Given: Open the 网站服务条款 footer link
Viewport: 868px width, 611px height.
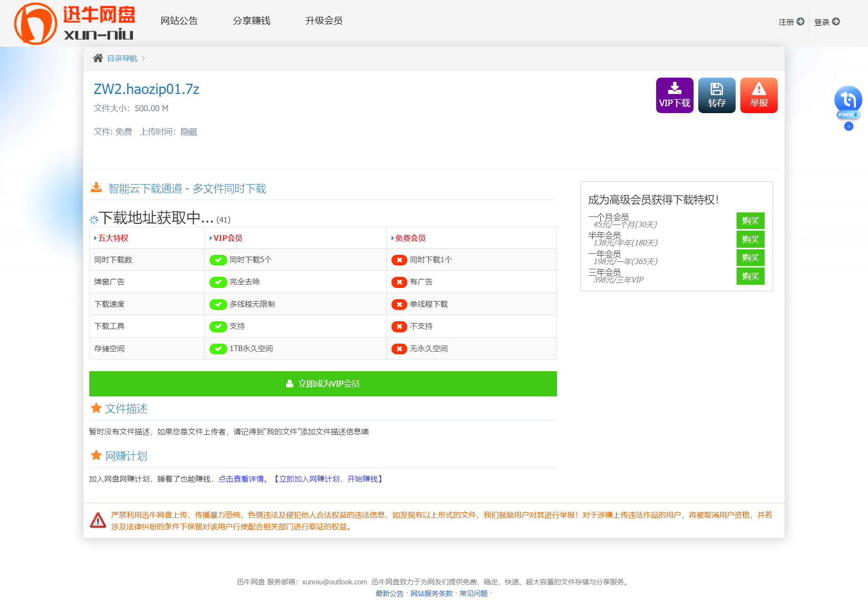Looking at the screenshot, I should (432, 594).
